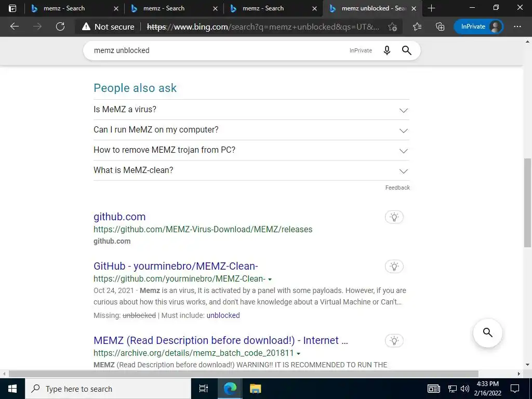This screenshot has width=532, height=399.
Task: Close the first memz - Search tab
Action: point(116,8)
